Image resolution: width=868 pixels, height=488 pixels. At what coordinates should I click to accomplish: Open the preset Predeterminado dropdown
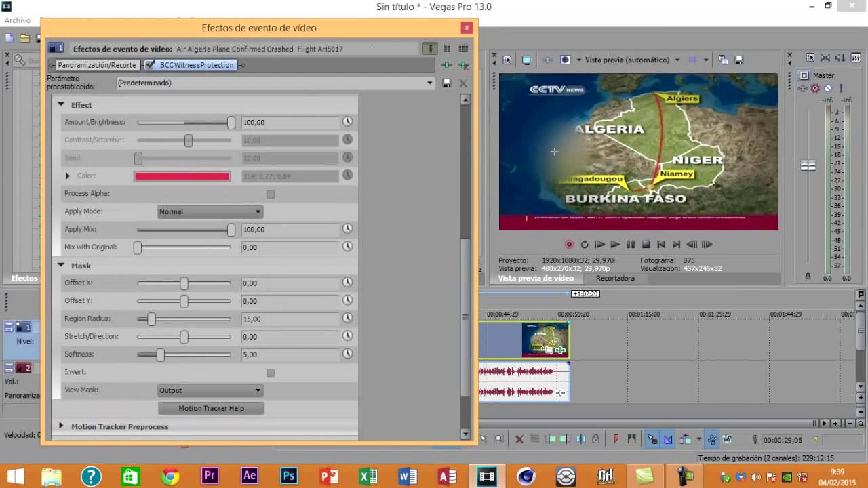[x=275, y=83]
